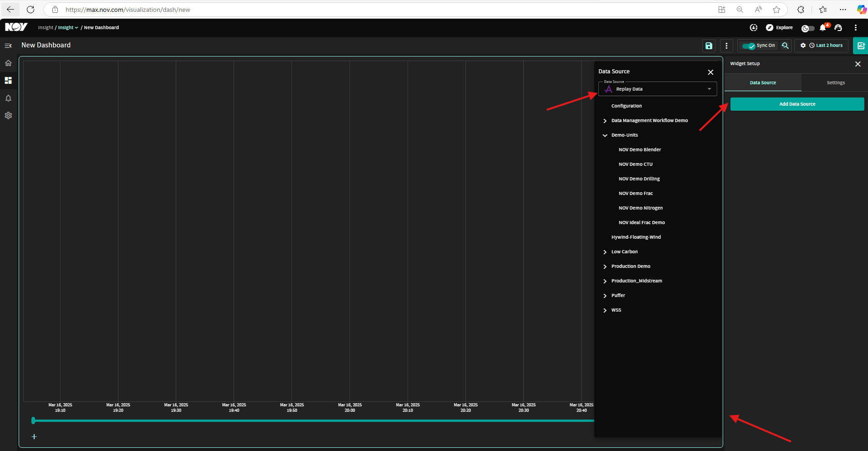Close the Data Source popup
The image size is (868, 451).
coord(710,72)
